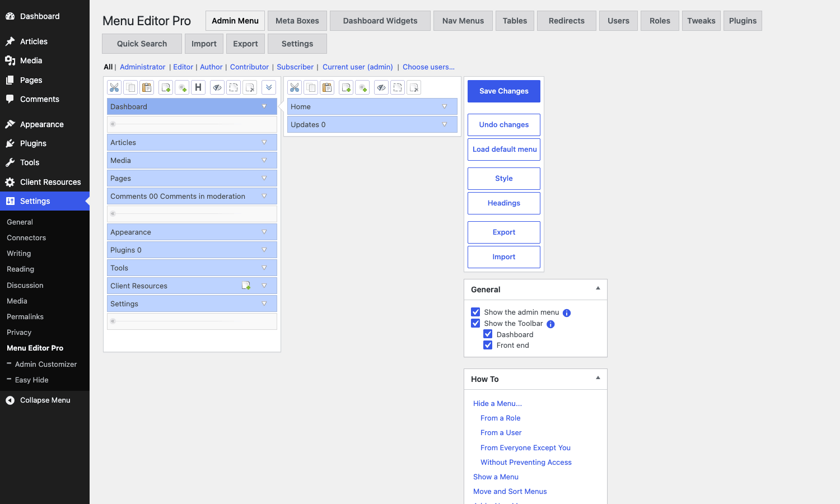Uncheck Show the admin menu
Image resolution: width=840 pixels, height=504 pixels.
[475, 312]
